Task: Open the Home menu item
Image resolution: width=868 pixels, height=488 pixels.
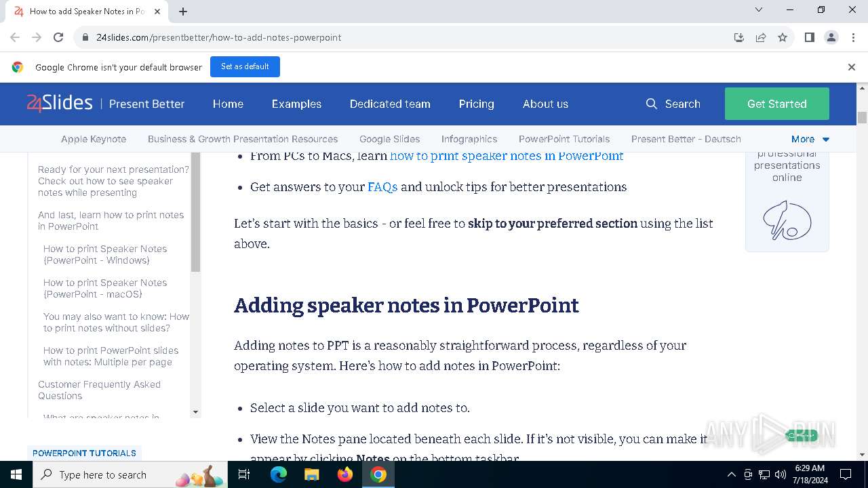Action: 228,104
